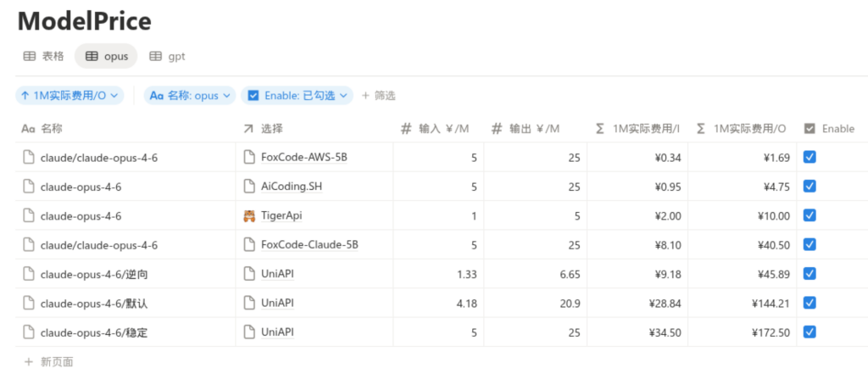Select the opus view tab
Image resolution: width=868 pixels, height=385 pixels.
[106, 56]
